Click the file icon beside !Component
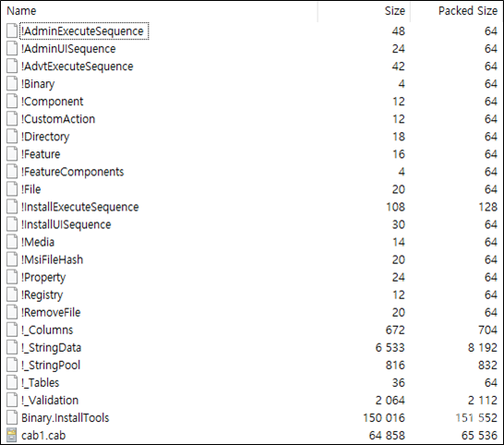The height and width of the screenshot is (445, 504). [12, 102]
